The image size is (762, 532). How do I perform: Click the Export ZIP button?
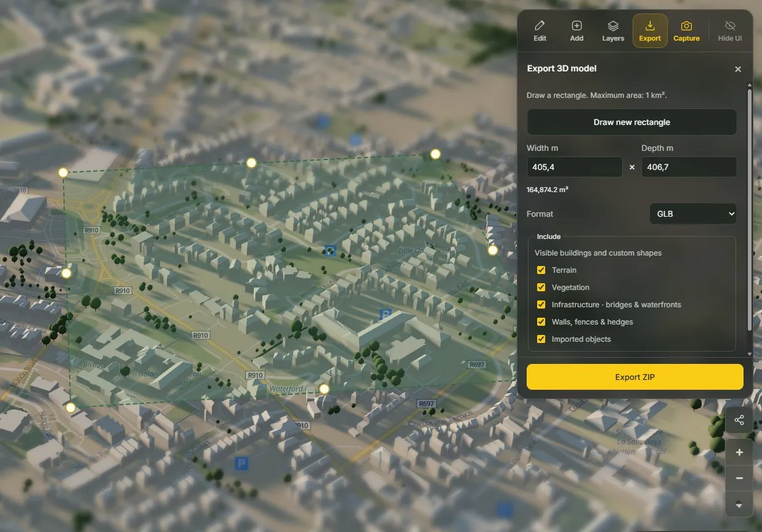[634, 377]
